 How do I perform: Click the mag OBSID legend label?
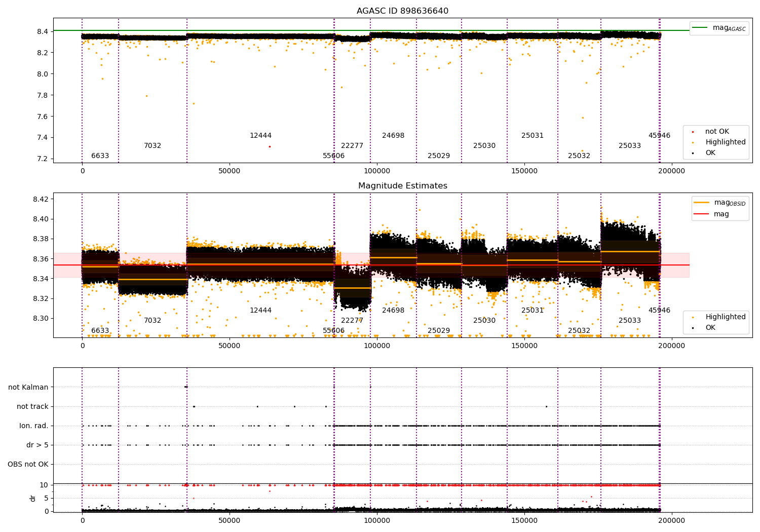[730, 203]
